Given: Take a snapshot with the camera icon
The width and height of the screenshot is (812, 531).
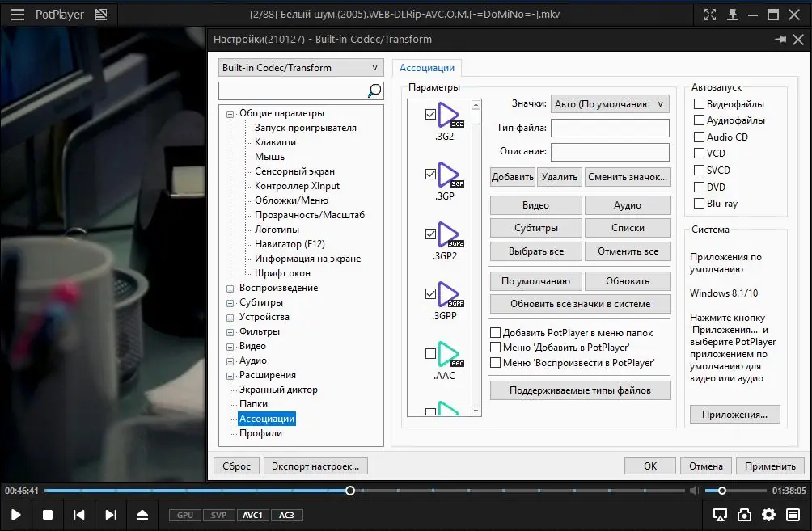Looking at the screenshot, I should click(744, 514).
